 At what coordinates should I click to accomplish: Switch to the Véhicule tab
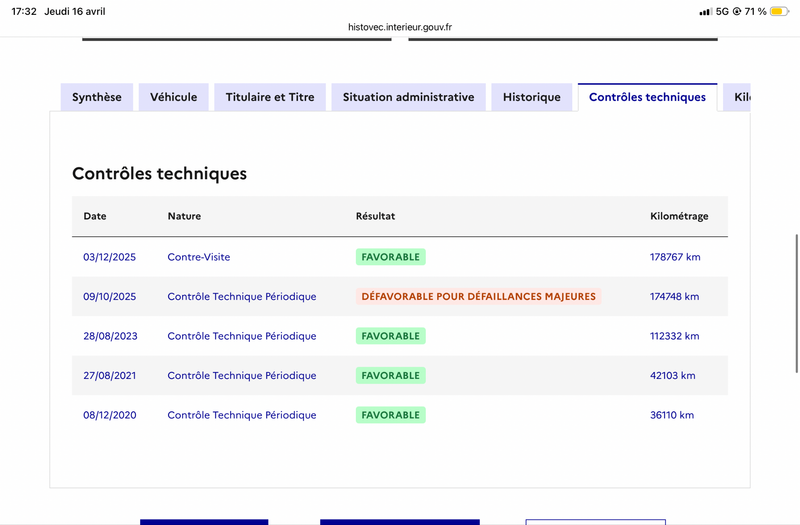pos(173,97)
